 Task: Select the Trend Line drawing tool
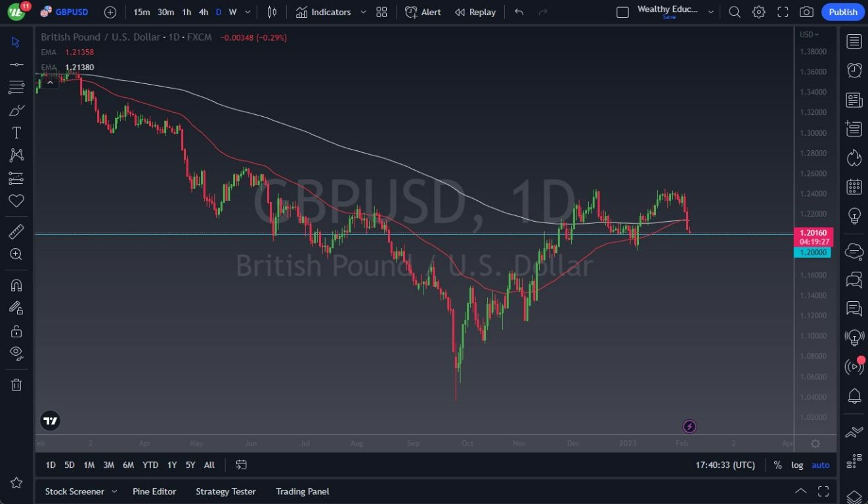pyautogui.click(x=16, y=64)
